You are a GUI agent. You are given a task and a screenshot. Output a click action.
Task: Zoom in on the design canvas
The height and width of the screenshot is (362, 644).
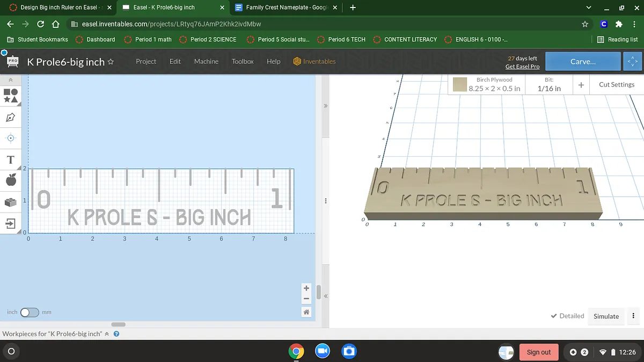tap(306, 288)
